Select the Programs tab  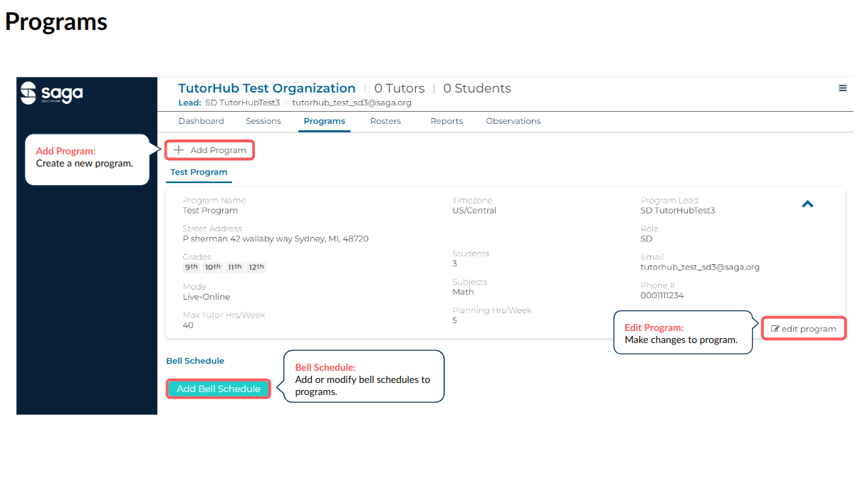(324, 121)
